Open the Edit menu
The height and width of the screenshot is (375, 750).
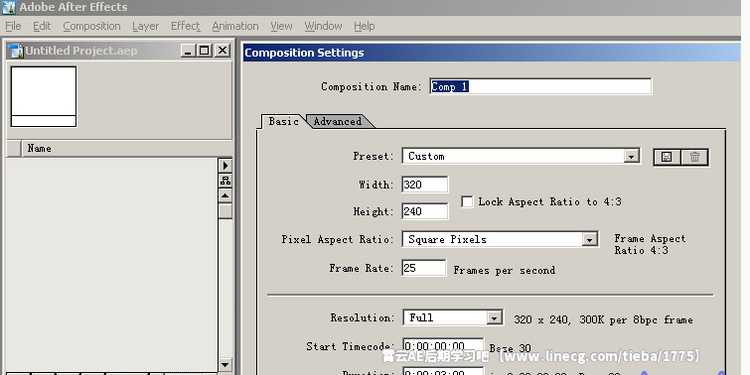pos(42,26)
